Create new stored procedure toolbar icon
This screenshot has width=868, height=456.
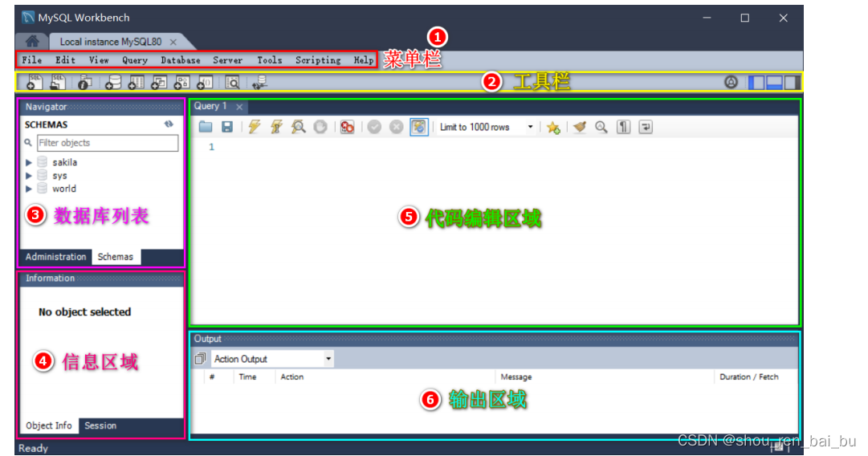tap(182, 83)
